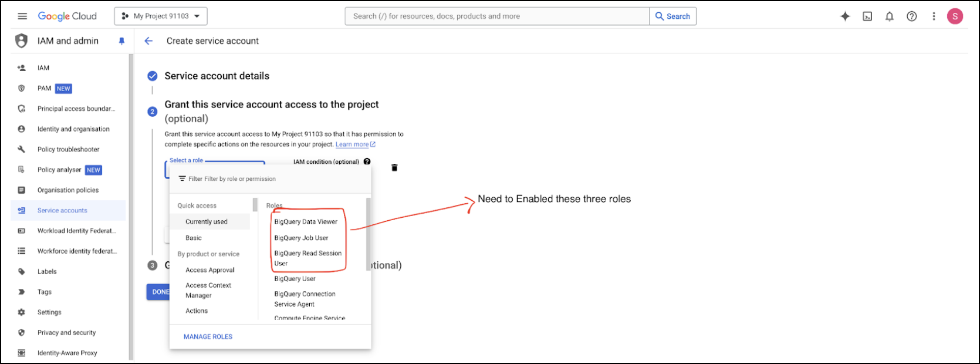This screenshot has height=364, width=980.
Task: Unpin IAM and admin with the pin icon
Action: (x=121, y=41)
